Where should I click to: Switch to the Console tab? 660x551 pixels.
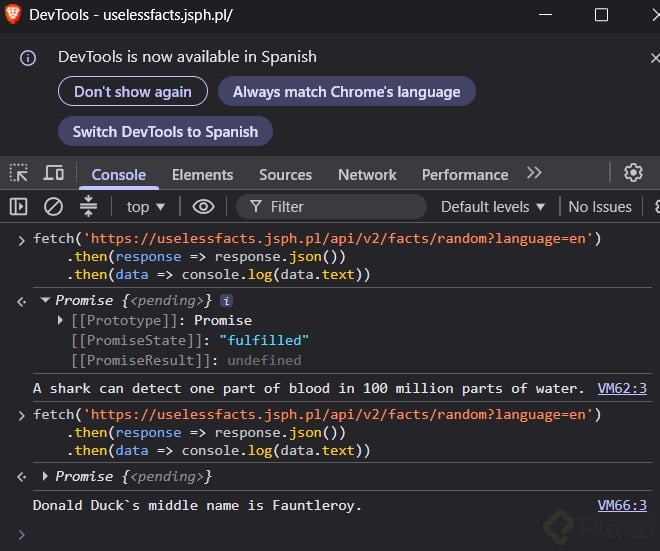(119, 175)
